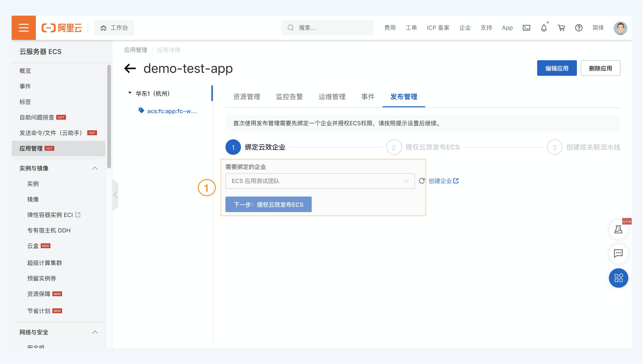Click the back arrow beside demo-test-app
This screenshot has height=364, width=643.
[x=130, y=68]
